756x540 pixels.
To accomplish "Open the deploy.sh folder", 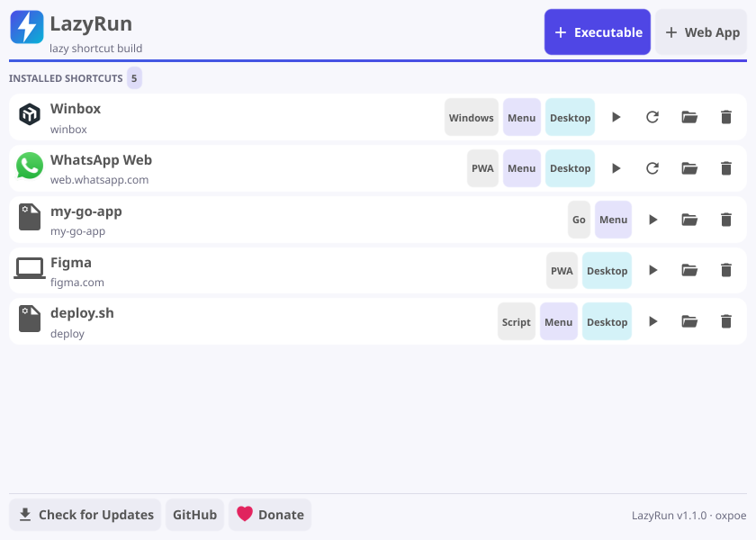I will (x=689, y=321).
